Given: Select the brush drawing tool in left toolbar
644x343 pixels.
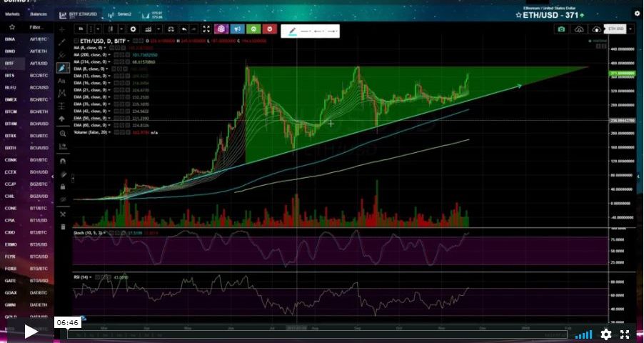Looking at the screenshot, I should coord(62,68).
